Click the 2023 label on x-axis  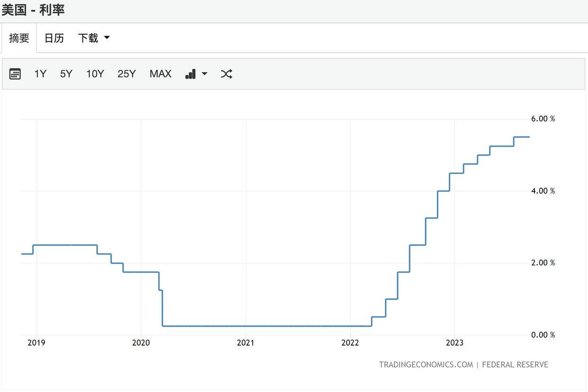pyautogui.click(x=454, y=343)
